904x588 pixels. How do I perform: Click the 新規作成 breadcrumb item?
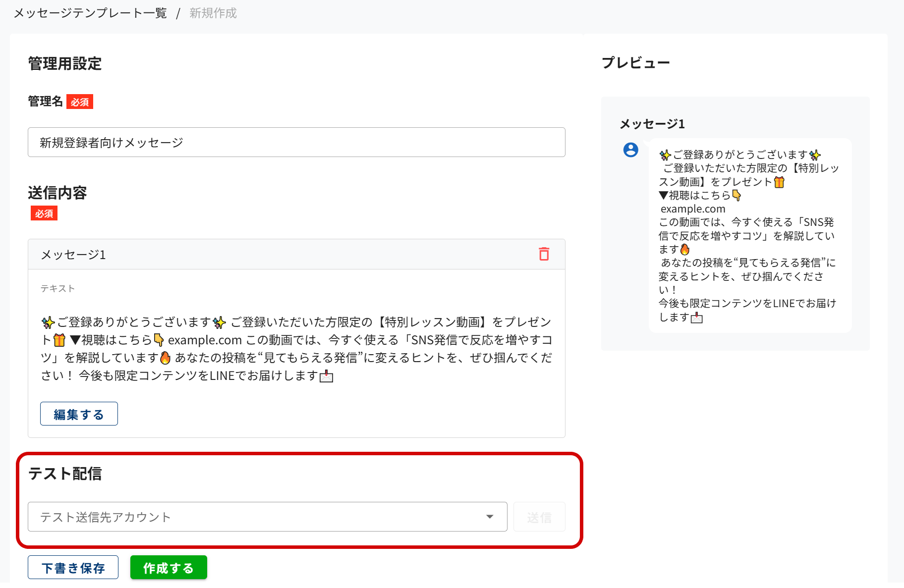pyautogui.click(x=213, y=13)
